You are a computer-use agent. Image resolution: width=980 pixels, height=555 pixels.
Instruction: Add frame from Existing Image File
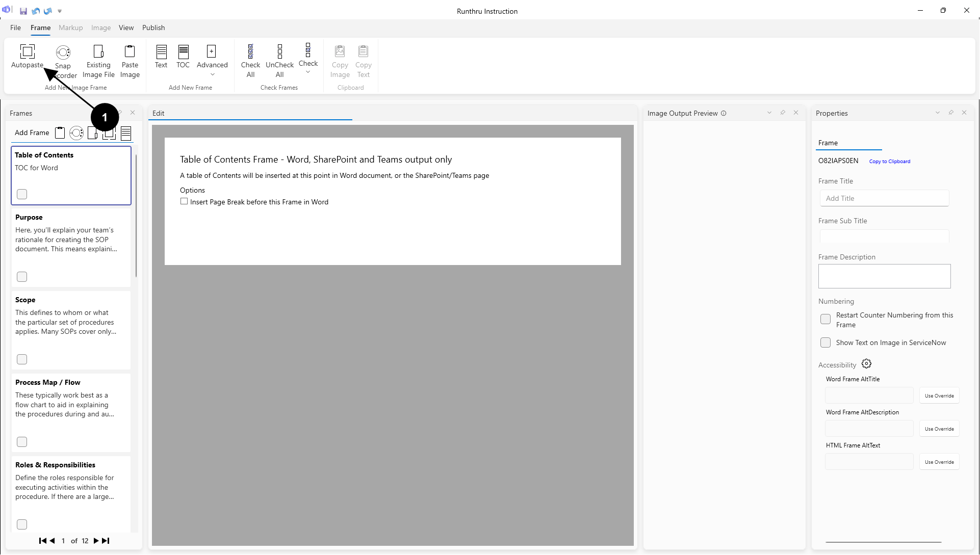pyautogui.click(x=98, y=51)
